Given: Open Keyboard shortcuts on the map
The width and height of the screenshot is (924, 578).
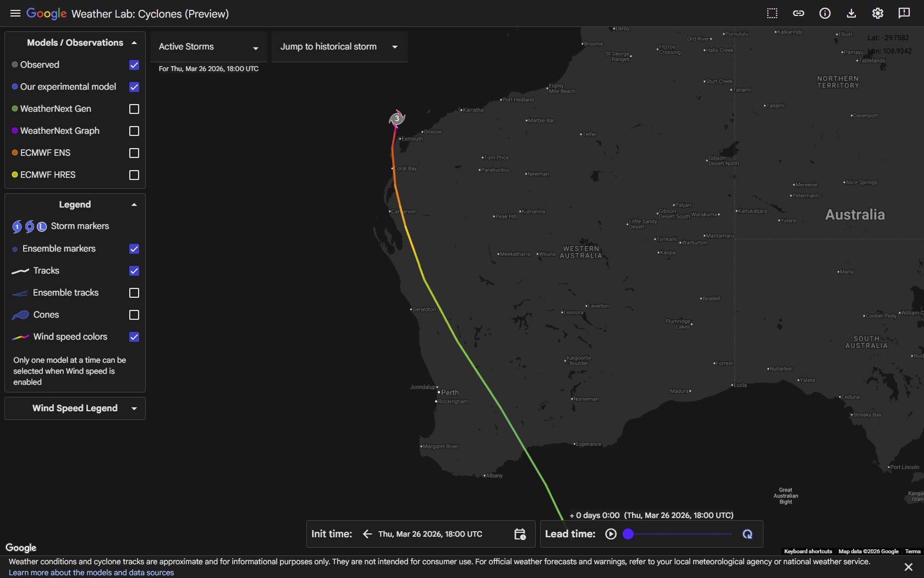Looking at the screenshot, I should [808, 551].
